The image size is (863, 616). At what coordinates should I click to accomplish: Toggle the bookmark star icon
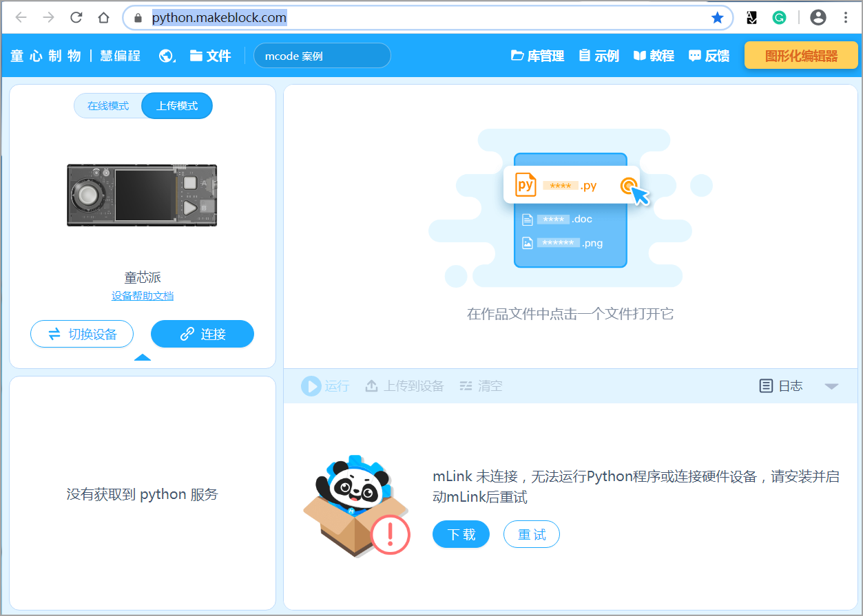717,18
